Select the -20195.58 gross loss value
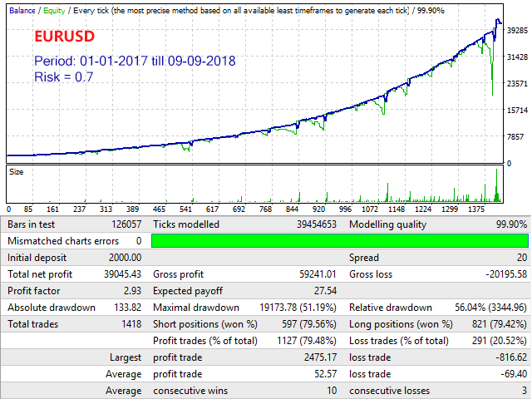Image resolution: width=532 pixels, height=399 pixels. click(x=506, y=274)
